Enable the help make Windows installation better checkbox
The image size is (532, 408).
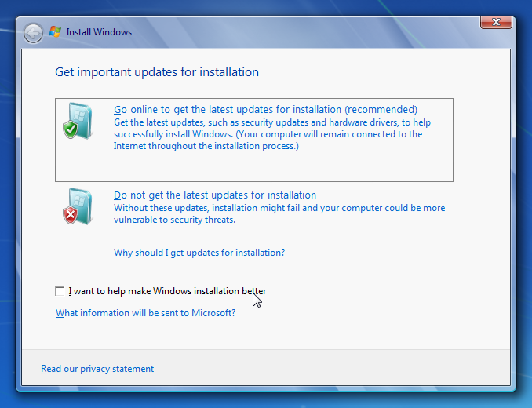pos(60,291)
